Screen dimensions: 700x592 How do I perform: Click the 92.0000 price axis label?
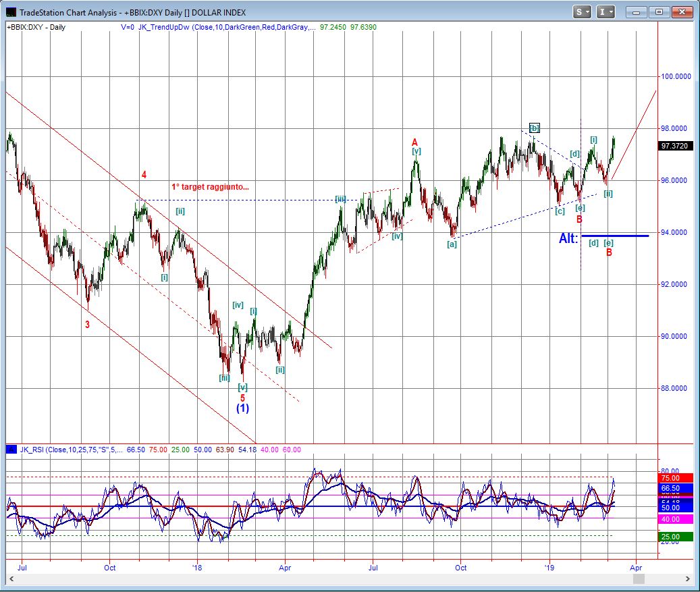[674, 284]
